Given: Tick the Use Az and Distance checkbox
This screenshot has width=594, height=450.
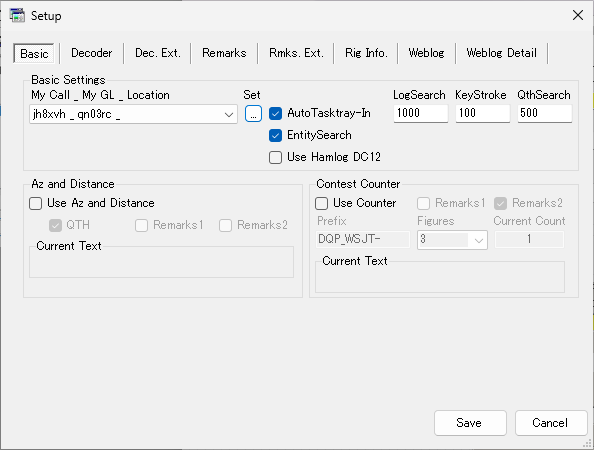Looking at the screenshot, I should click(x=36, y=203).
